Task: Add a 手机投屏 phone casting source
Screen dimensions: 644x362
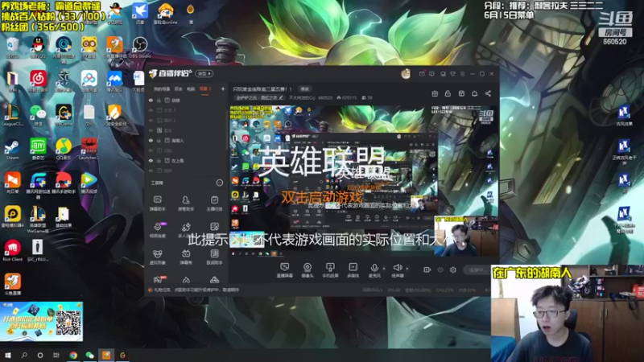Action: pos(330,270)
